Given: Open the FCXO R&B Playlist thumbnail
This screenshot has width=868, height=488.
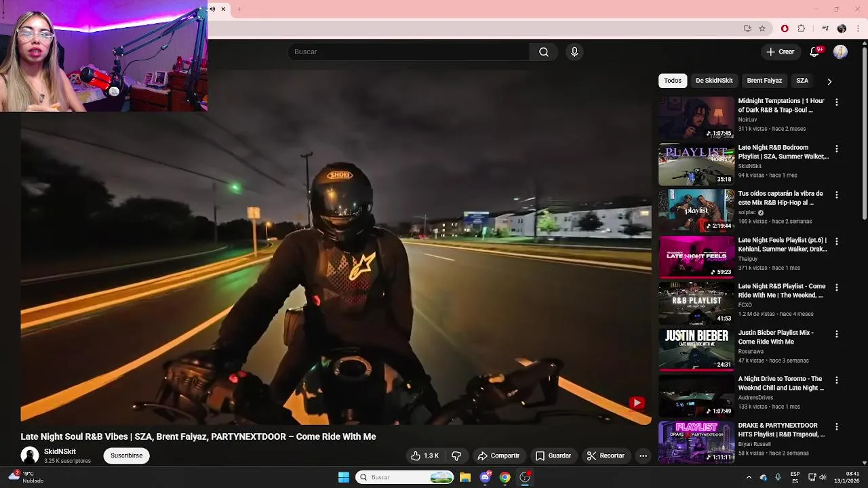Looking at the screenshot, I should [x=696, y=303].
